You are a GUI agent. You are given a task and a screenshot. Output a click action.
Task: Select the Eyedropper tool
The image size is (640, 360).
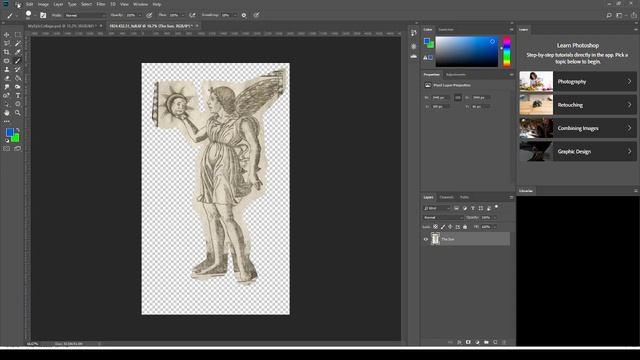pos(18,52)
